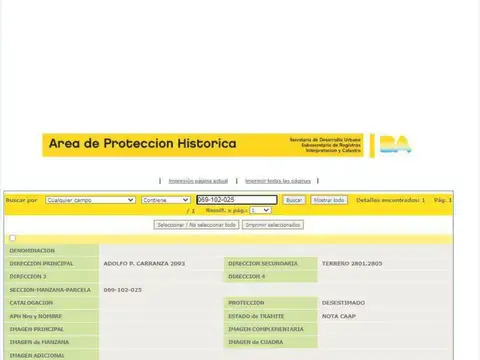
Task: Tick the record selection checkbox
Action: tap(13, 238)
